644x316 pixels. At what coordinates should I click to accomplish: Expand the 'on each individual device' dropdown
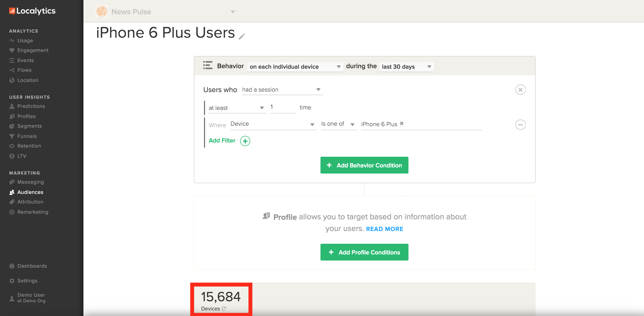click(295, 67)
